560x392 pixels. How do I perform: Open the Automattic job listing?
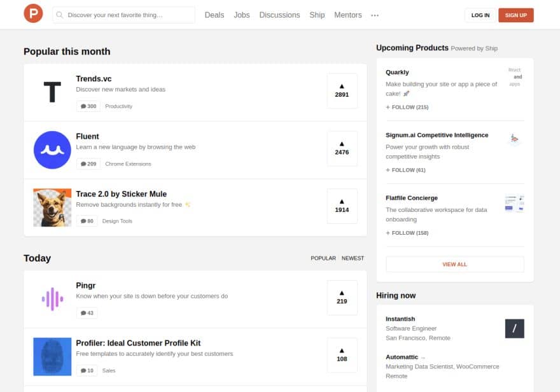(x=454, y=367)
